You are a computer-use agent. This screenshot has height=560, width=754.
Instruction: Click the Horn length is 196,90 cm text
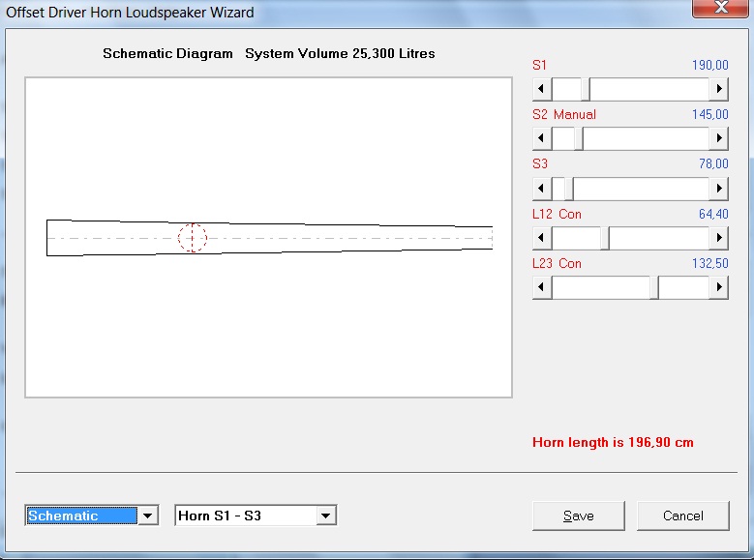point(613,442)
